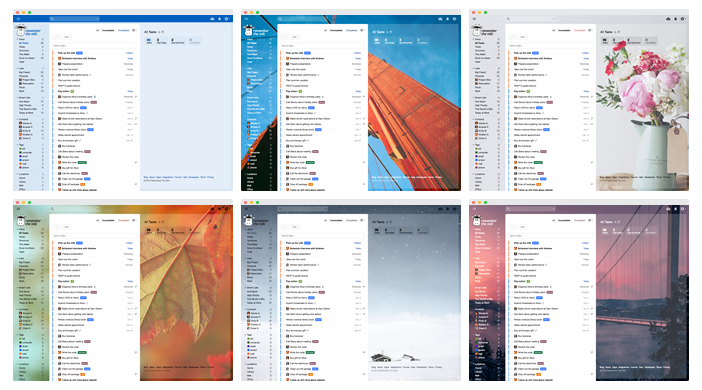The width and height of the screenshot is (702, 390).
Task: Click sync cloud icon in flowers-themed window
Action: point(668,19)
